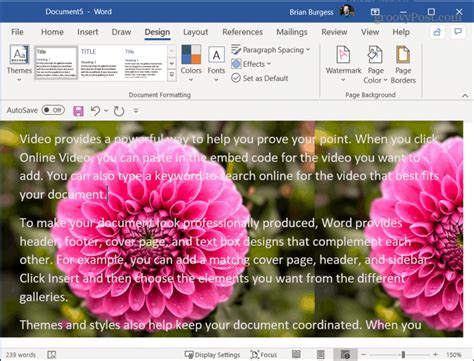Open the Colors palette menu
This screenshot has height=361, width=474.
[x=191, y=63]
